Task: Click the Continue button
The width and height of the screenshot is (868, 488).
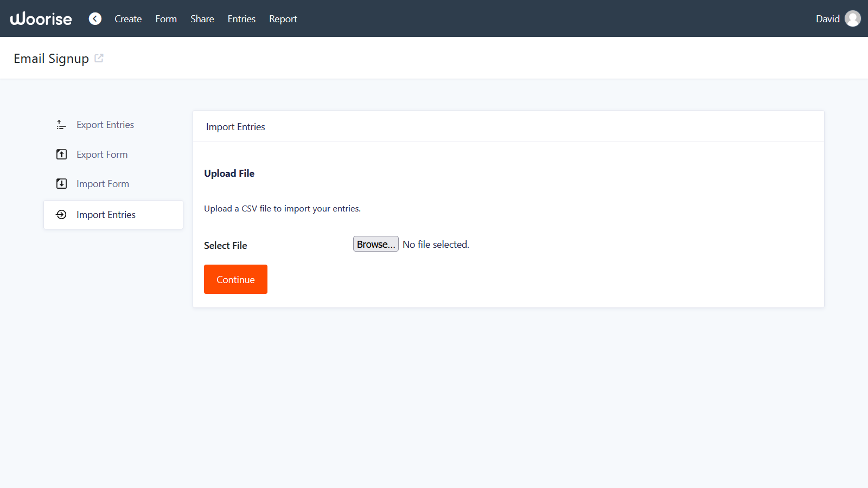Action: [x=235, y=279]
